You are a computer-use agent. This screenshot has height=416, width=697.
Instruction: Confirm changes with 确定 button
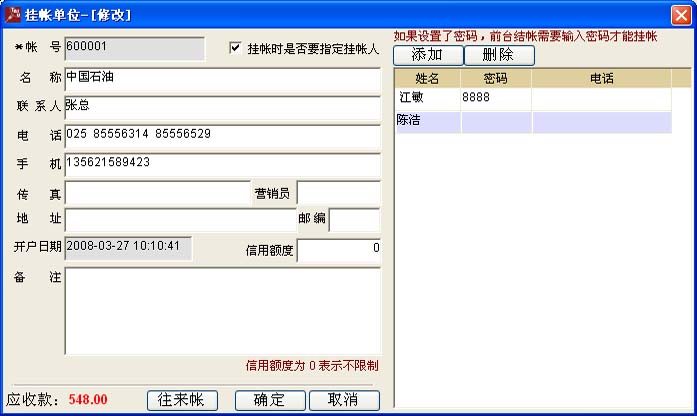[269, 400]
